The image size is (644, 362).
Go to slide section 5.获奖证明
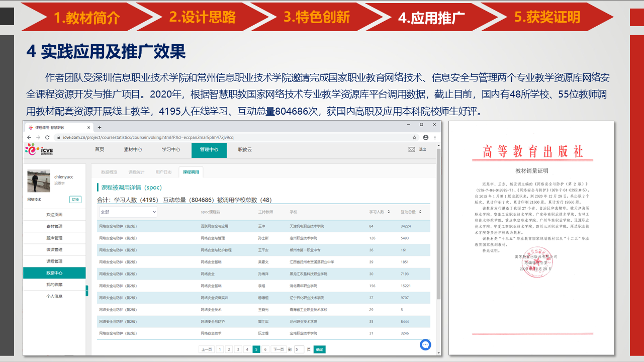pyautogui.click(x=547, y=17)
